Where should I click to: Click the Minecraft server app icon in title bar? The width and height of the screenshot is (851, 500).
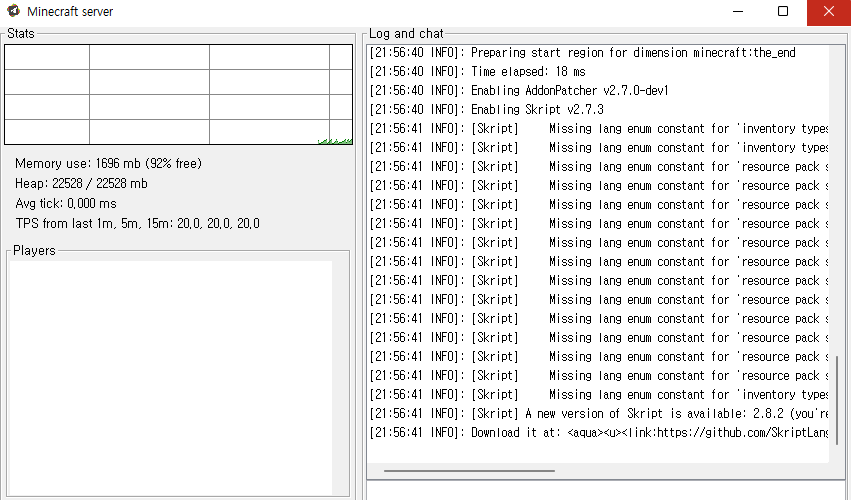click(13, 11)
